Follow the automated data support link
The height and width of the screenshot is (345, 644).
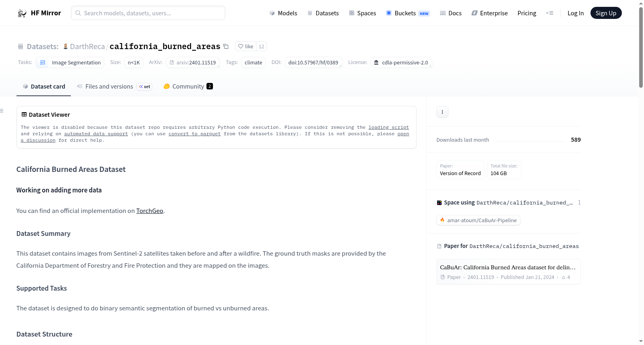96,134
